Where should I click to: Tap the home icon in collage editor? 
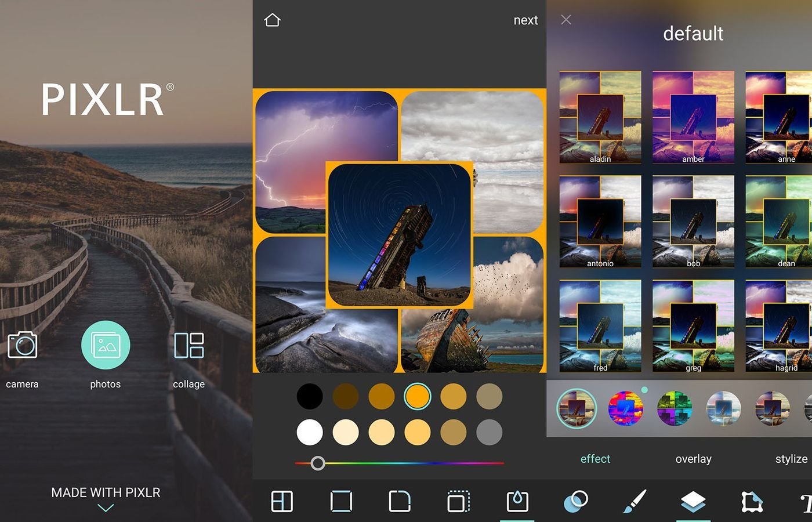click(272, 20)
